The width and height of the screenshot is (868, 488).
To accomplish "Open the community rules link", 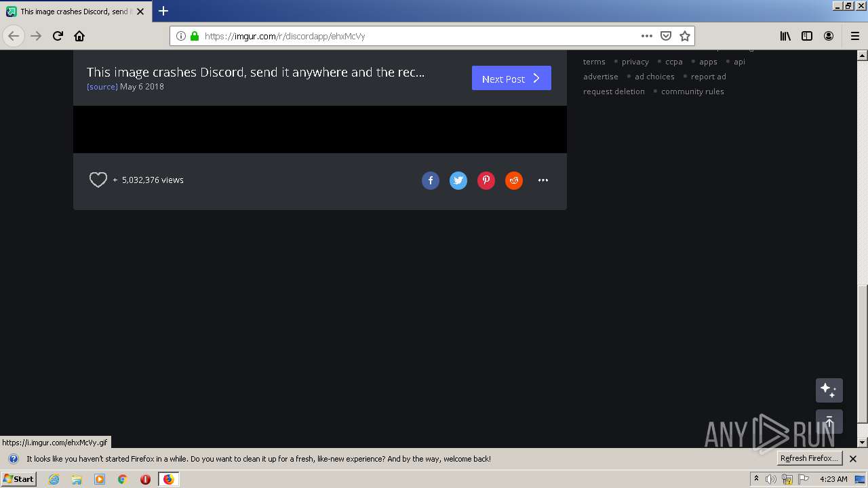I will click(692, 91).
